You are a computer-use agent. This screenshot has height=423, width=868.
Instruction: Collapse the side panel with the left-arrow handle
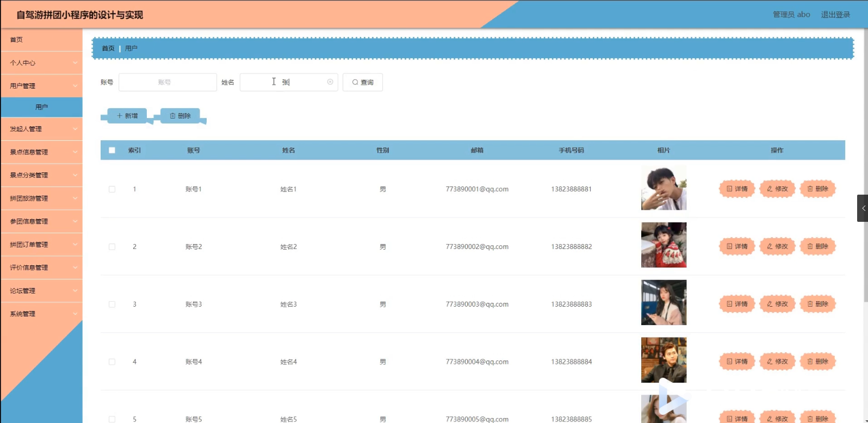[x=863, y=208]
